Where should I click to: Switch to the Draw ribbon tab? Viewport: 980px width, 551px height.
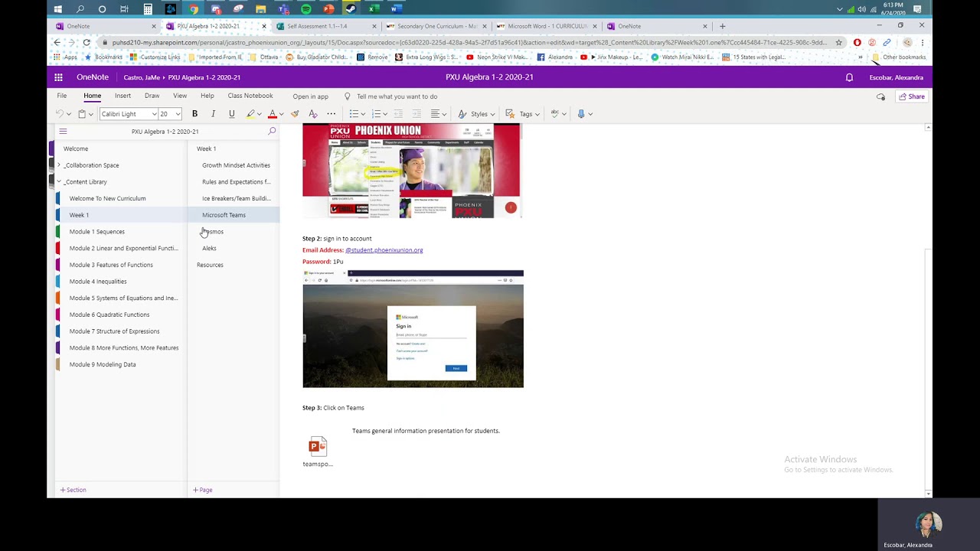pyautogui.click(x=152, y=96)
